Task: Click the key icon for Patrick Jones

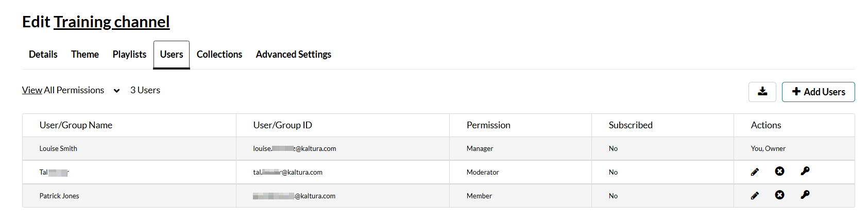Action: click(805, 195)
